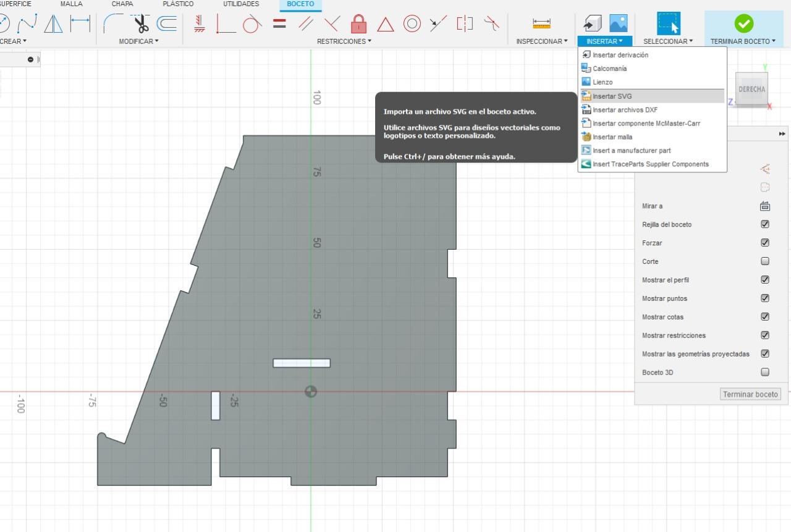Select the Offset tool icon
Screen dimensions: 791x532
166,24
